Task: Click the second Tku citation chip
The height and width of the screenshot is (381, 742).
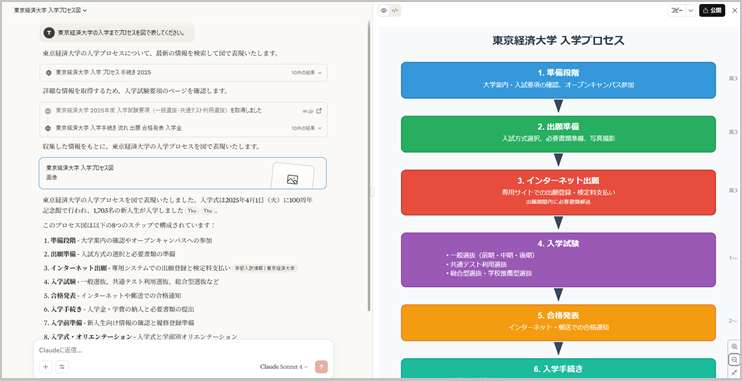Action: (x=208, y=211)
